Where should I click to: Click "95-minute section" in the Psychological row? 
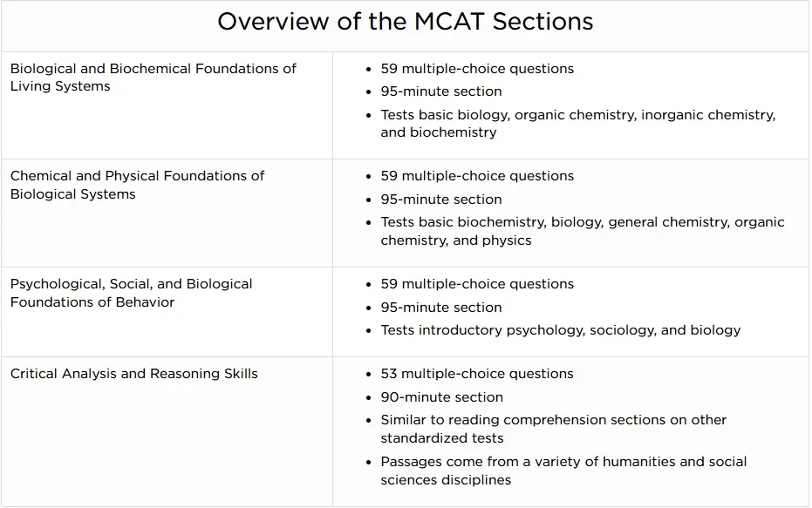click(440, 307)
